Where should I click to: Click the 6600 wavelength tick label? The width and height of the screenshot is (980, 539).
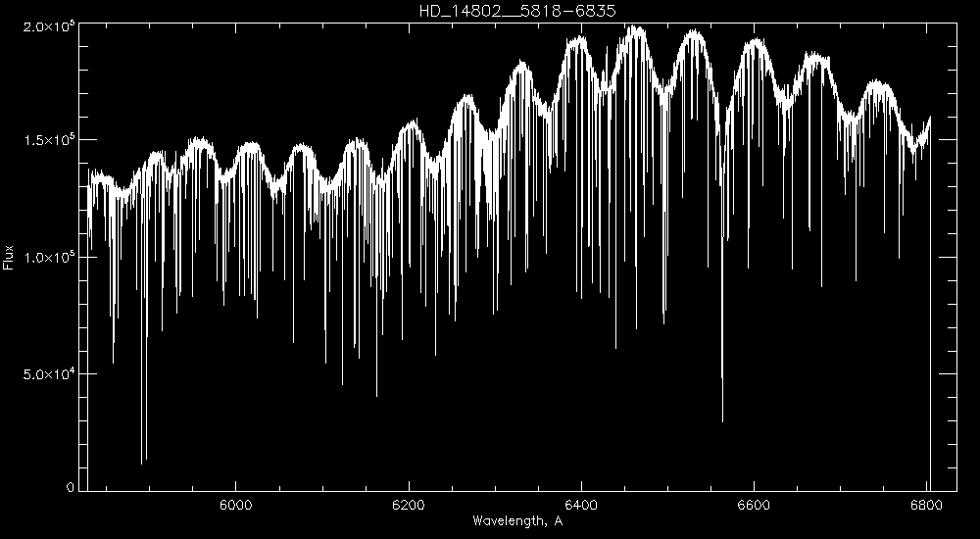[x=754, y=506]
